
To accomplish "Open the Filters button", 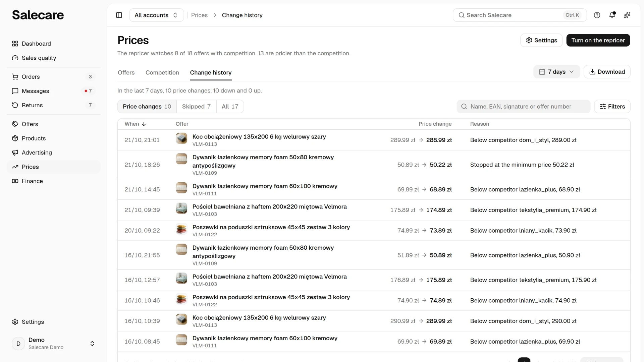I will tap(612, 107).
